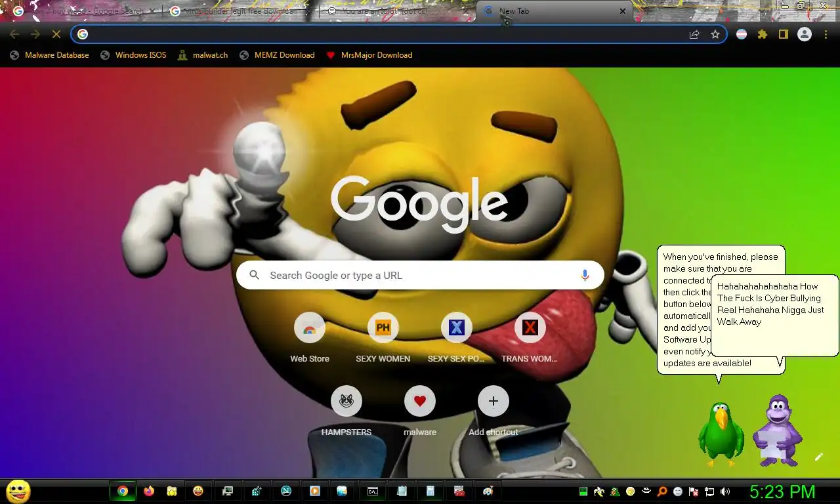Switch to the You are an idiot tab
Viewport: 840px width, 504px height.
(x=397, y=11)
